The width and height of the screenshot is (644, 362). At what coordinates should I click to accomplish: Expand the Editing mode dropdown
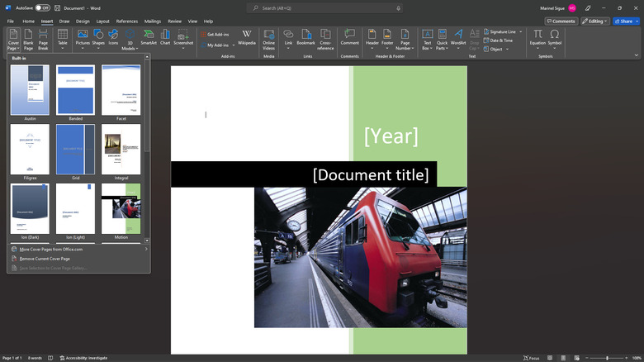coord(594,21)
